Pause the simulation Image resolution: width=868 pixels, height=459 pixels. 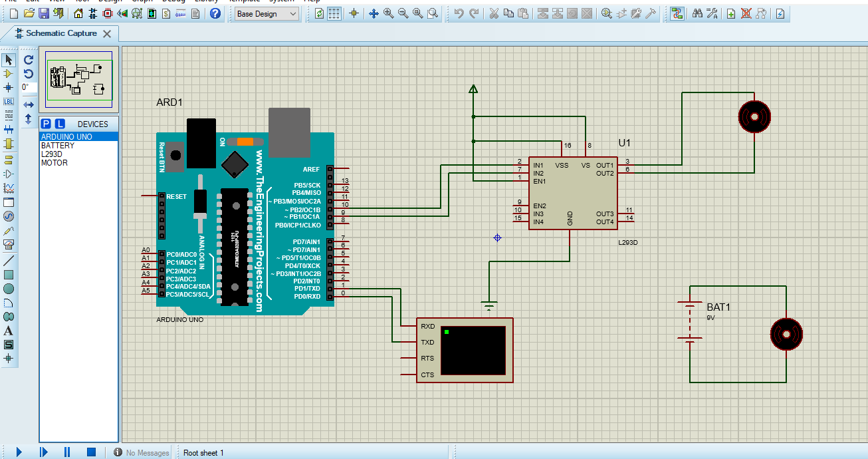point(67,452)
